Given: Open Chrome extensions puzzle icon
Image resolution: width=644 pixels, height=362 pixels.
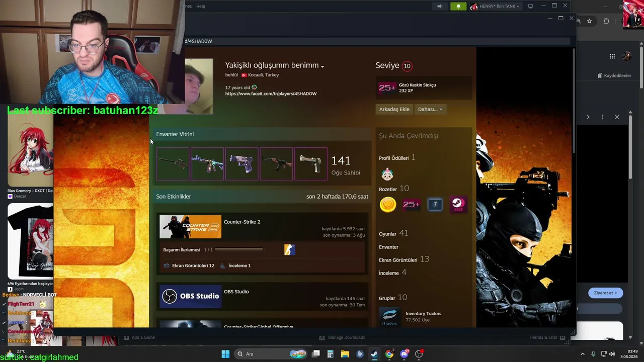Looking at the screenshot, I should 606,21.
